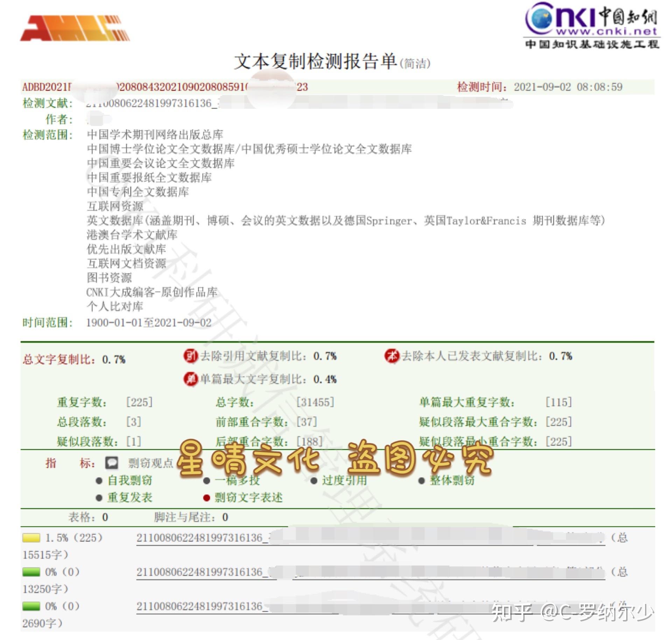672x640 pixels.
Task: Click 图书资源 line
Action: (109, 278)
